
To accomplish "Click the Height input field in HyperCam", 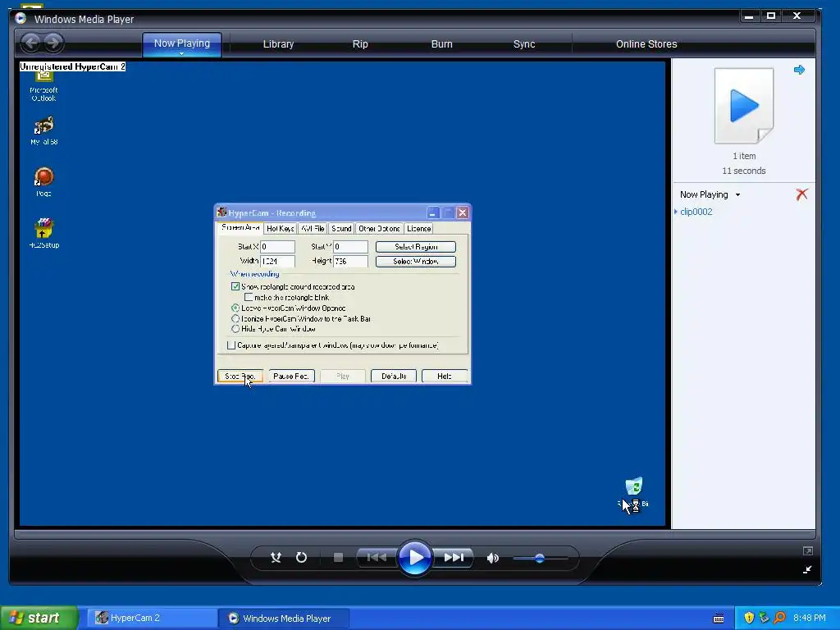I will (x=350, y=261).
